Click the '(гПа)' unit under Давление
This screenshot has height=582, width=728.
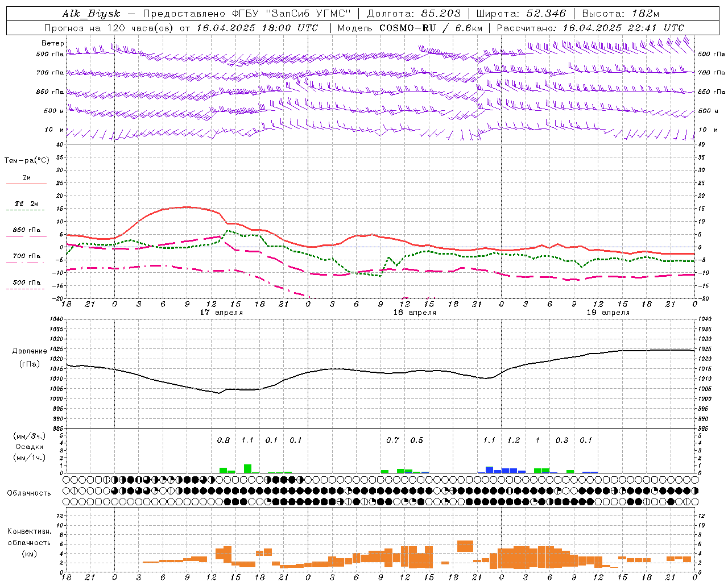[30, 364]
